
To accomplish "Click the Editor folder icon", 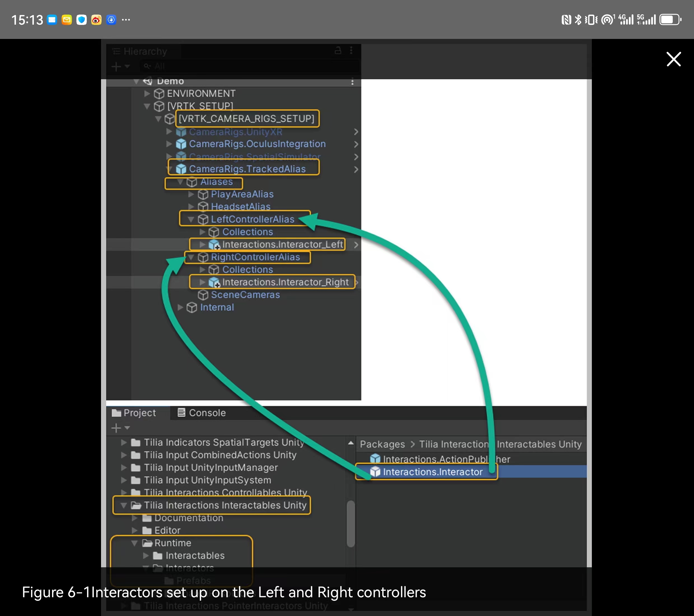I will point(147,530).
